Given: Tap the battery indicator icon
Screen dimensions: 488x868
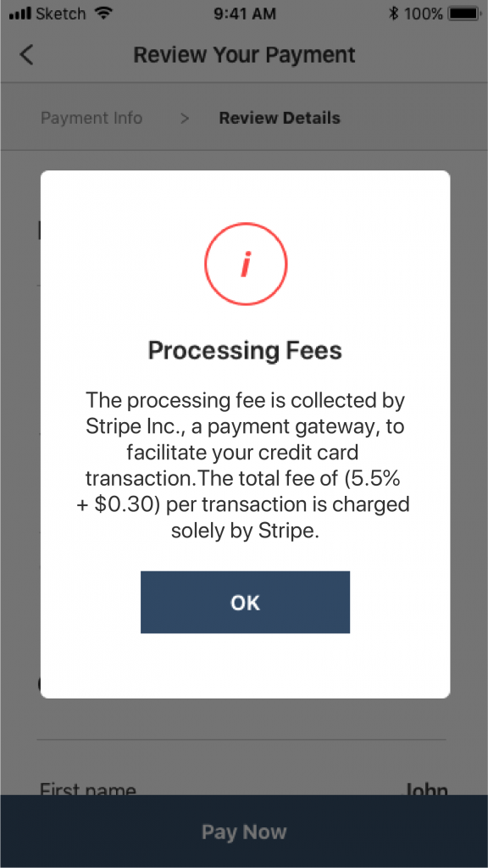Looking at the screenshot, I should (x=465, y=14).
